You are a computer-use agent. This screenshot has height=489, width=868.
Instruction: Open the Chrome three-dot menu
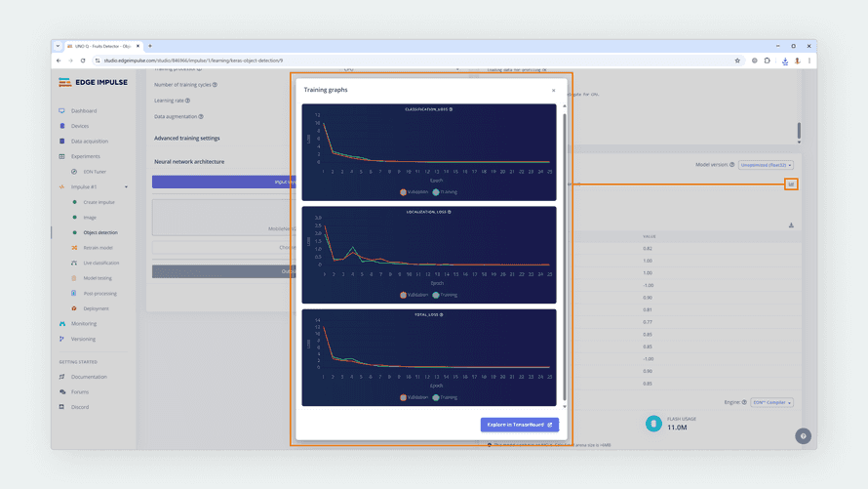pyautogui.click(x=809, y=61)
